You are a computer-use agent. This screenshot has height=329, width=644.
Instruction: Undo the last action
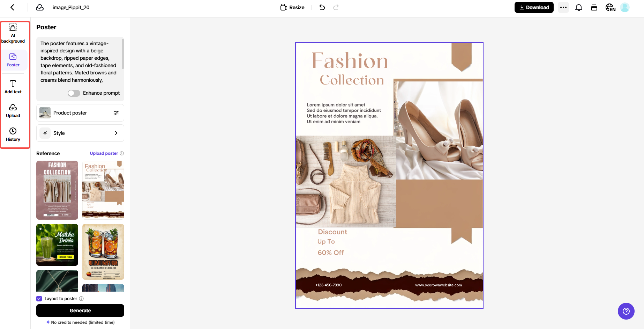tap(322, 7)
